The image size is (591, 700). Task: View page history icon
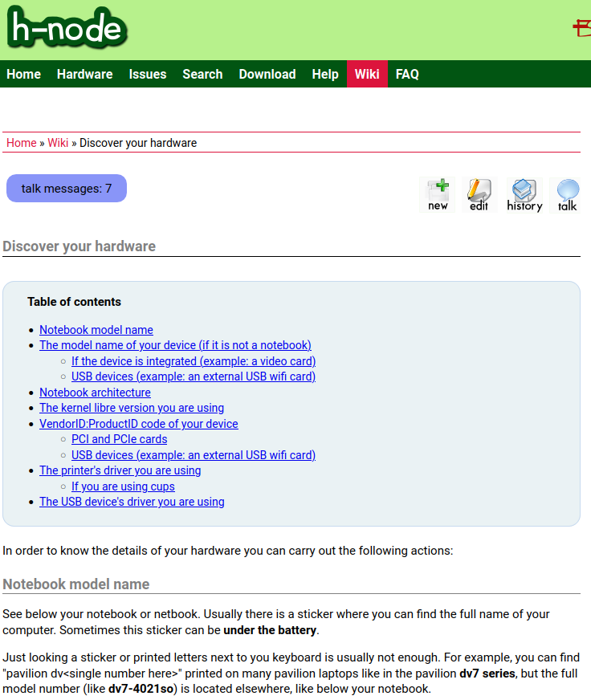[x=524, y=195]
